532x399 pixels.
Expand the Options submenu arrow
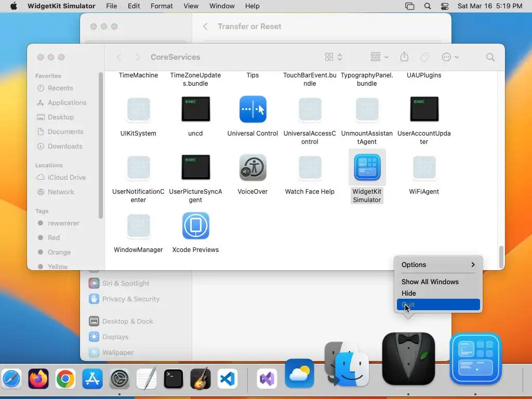[473, 264]
